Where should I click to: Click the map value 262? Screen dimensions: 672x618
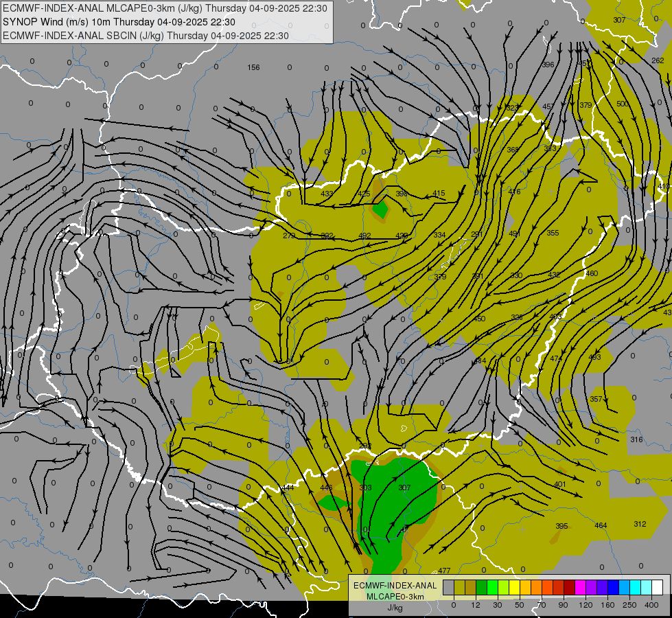pos(658,60)
